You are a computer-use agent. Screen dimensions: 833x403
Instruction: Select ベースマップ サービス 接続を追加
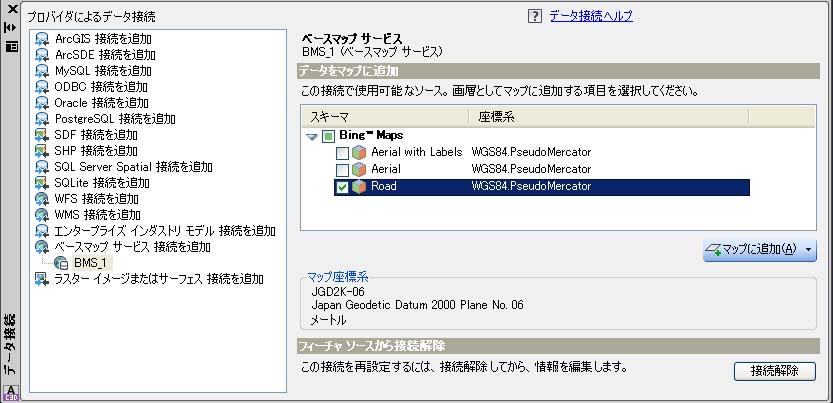pyautogui.click(x=132, y=247)
